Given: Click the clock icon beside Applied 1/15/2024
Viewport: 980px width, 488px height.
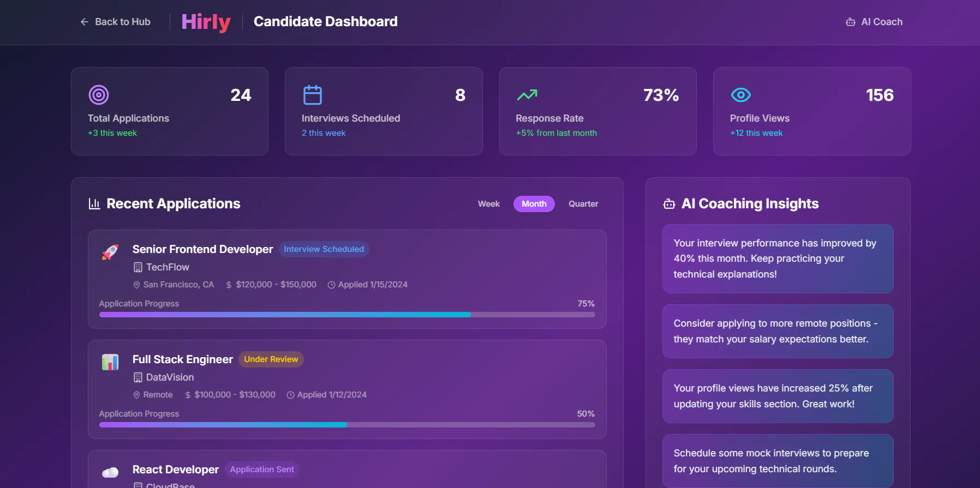Looking at the screenshot, I should coord(331,285).
